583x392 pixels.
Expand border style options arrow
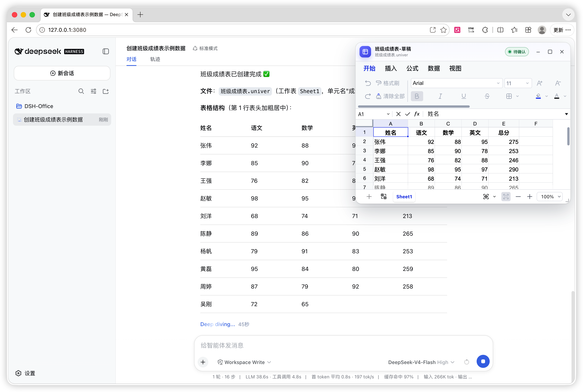(x=517, y=96)
